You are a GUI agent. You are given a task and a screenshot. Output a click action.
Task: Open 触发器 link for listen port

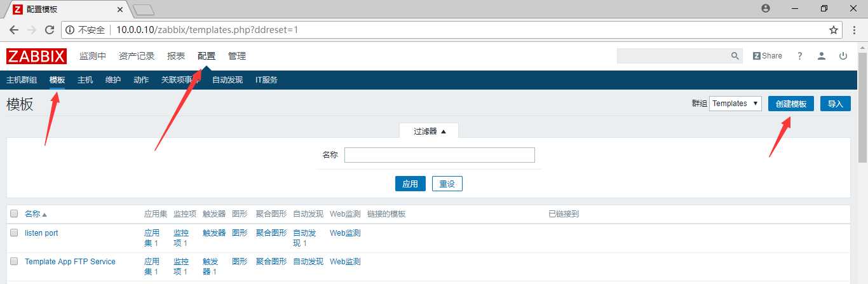(x=214, y=233)
